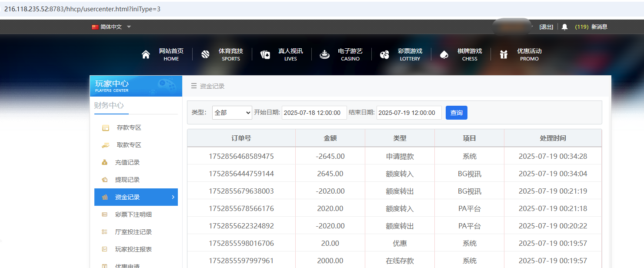This screenshot has height=268, width=644.
Task: Select the 彩票游艺 LOTTERY icon
Action: pyautogui.click(x=384, y=54)
